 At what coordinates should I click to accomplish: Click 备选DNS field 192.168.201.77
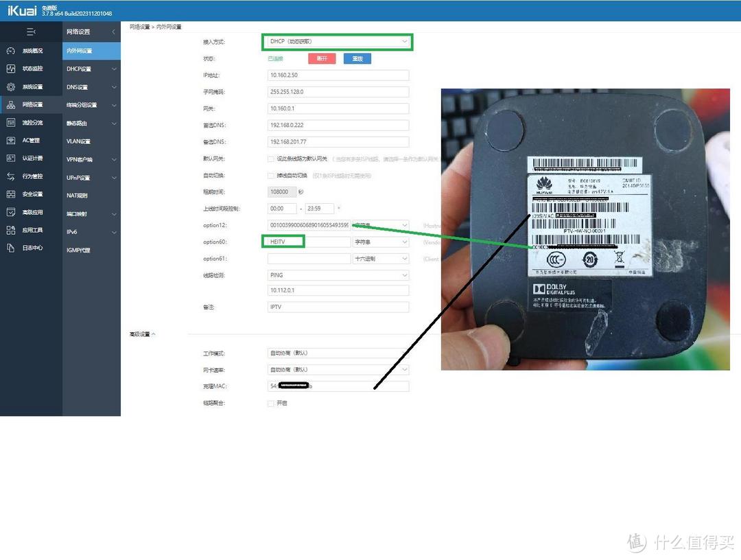pyautogui.click(x=338, y=142)
